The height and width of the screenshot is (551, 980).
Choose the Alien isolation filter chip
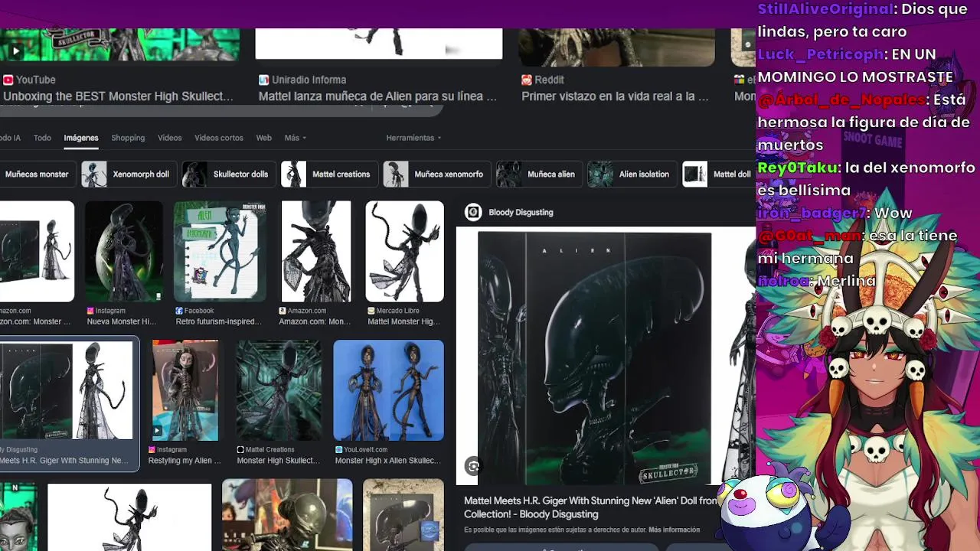click(631, 174)
